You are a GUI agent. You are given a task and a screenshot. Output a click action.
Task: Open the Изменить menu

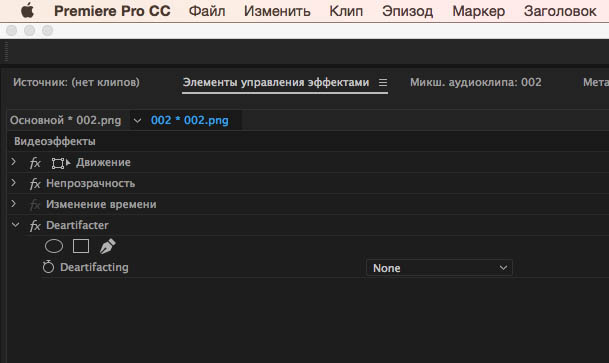coord(277,11)
